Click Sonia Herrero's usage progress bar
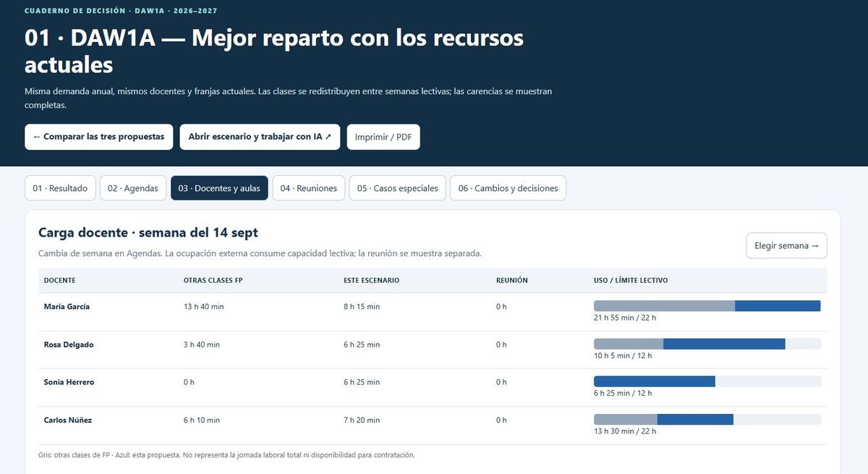Screen dimensions: 868x474 click(x=707, y=381)
